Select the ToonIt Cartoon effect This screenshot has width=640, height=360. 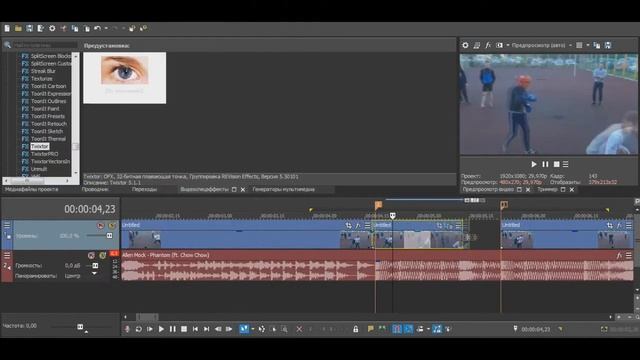tap(48, 86)
